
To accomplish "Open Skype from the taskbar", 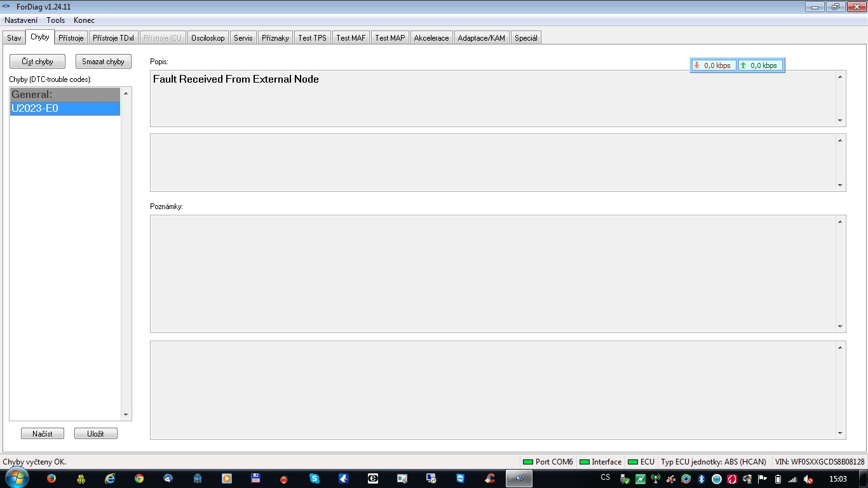I will pos(315,478).
